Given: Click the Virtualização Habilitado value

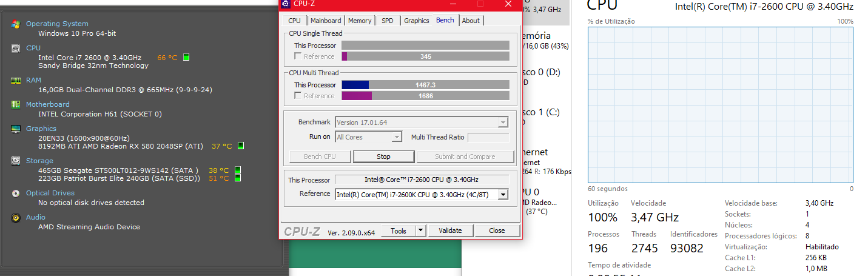Looking at the screenshot, I should click(822, 247).
